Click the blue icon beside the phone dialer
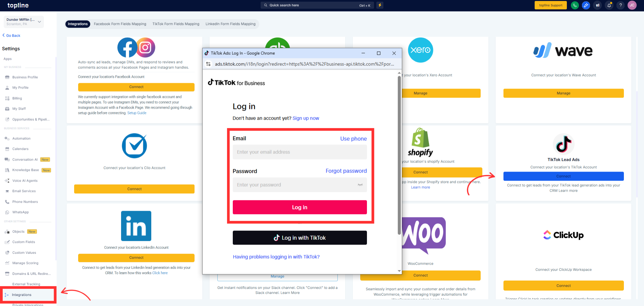 click(586, 5)
